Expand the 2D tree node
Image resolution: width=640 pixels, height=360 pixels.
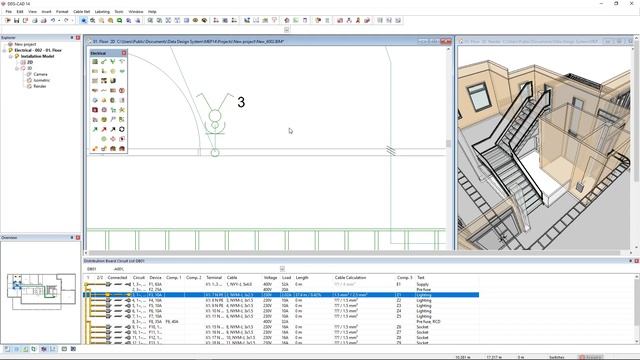(x=17, y=62)
